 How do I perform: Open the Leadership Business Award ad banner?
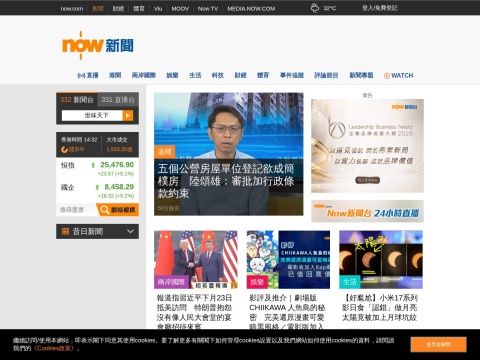[x=367, y=146]
